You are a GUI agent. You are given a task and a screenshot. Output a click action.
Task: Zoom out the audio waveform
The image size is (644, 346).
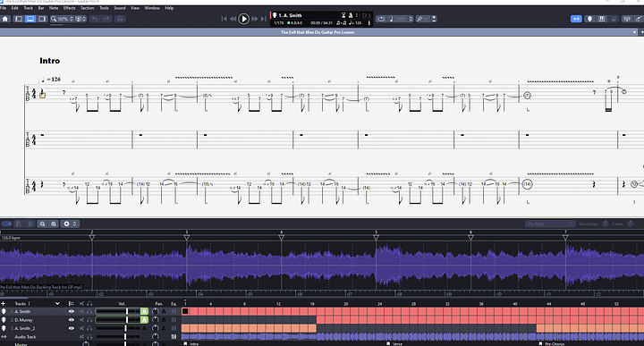pos(42,224)
